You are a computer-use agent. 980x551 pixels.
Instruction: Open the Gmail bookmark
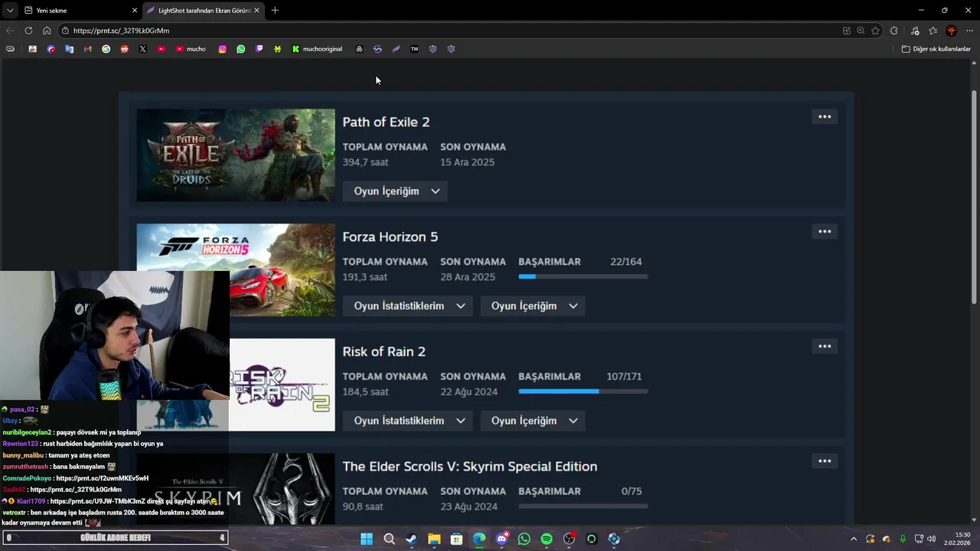click(x=87, y=49)
